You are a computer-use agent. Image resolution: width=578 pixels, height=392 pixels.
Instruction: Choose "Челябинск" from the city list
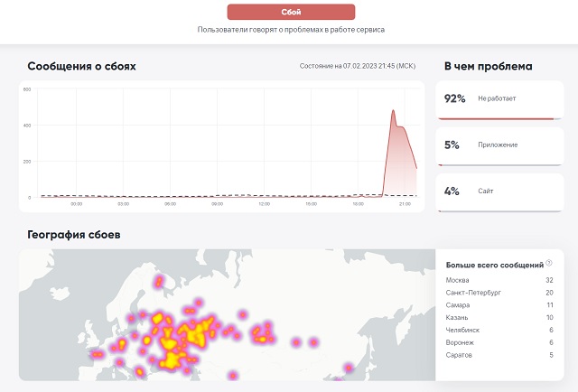click(x=499, y=331)
